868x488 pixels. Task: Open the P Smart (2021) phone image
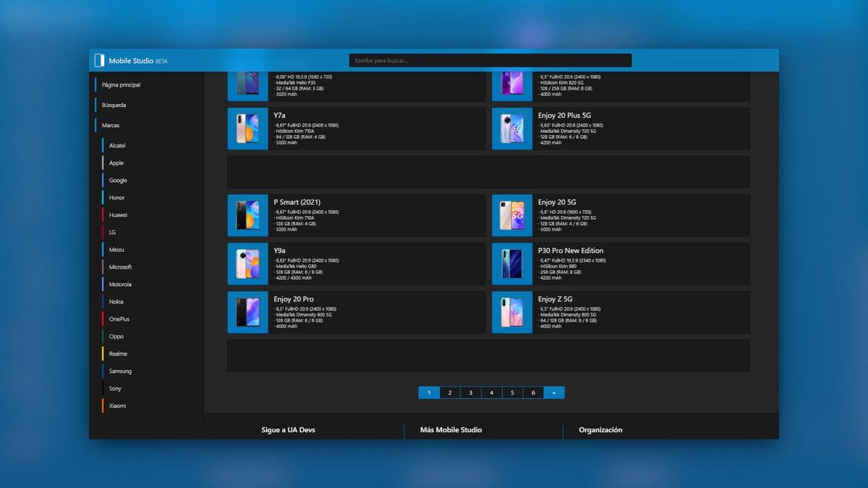pyautogui.click(x=247, y=215)
